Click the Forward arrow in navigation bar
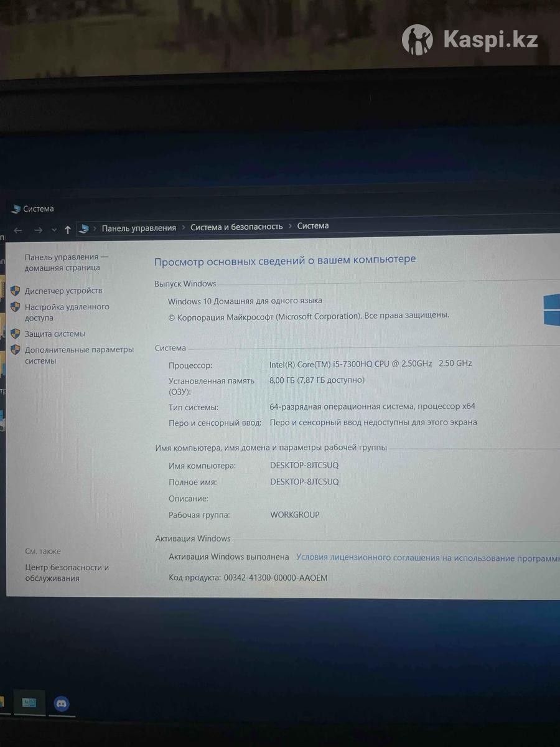The height and width of the screenshot is (747, 560). point(38,230)
